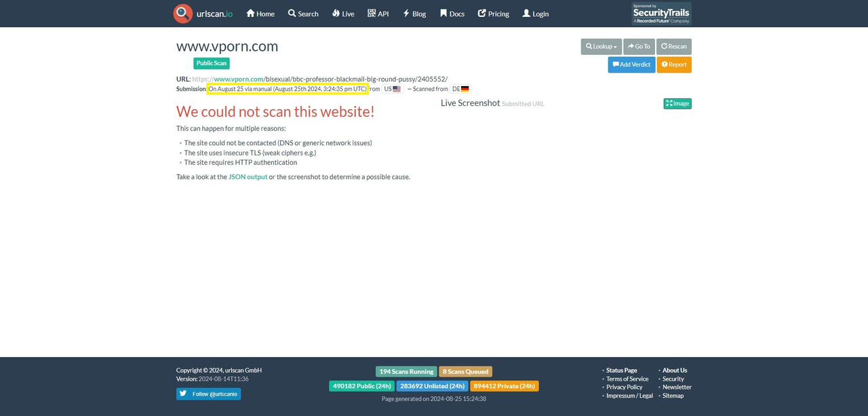Click the 894412 Private (24h) badge
868x416 pixels.
click(504, 385)
